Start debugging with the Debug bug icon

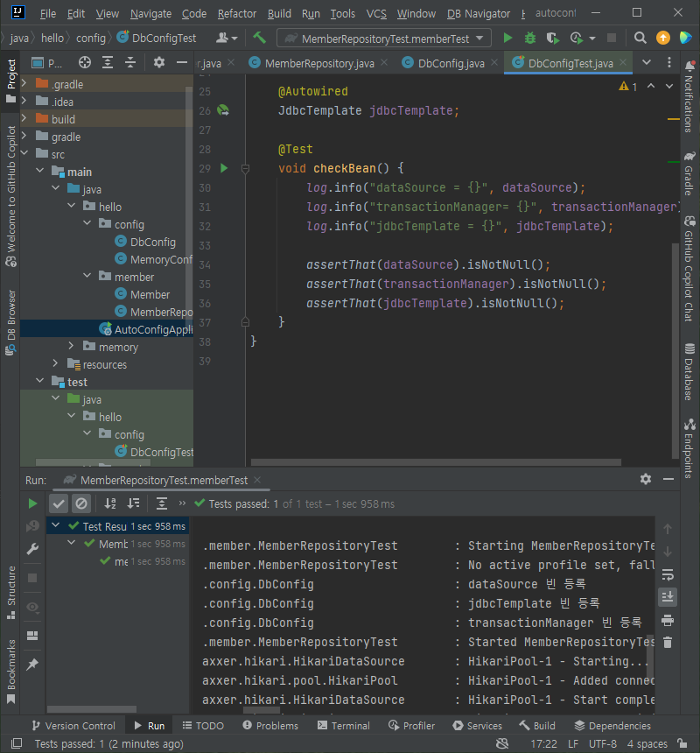click(530, 39)
